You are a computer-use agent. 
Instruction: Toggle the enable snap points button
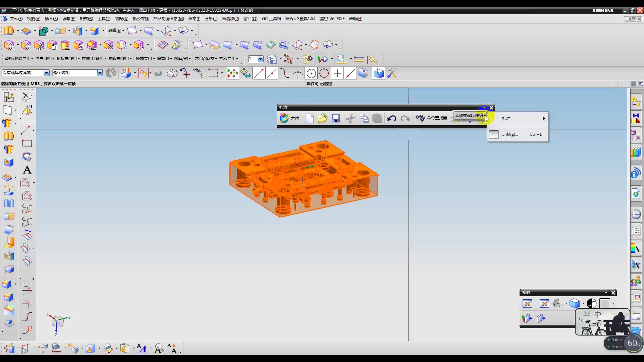[x=232, y=73]
